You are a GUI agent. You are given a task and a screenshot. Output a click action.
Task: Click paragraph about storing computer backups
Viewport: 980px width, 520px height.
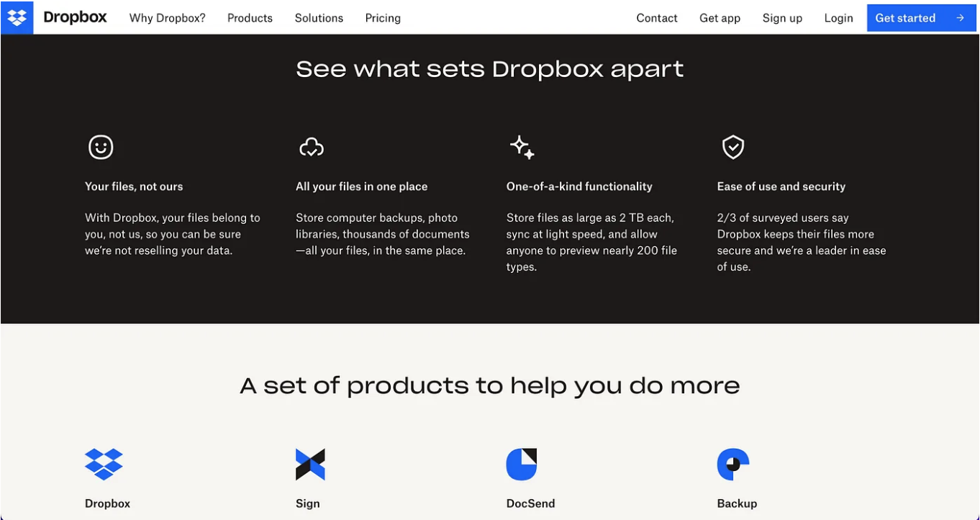pos(383,234)
